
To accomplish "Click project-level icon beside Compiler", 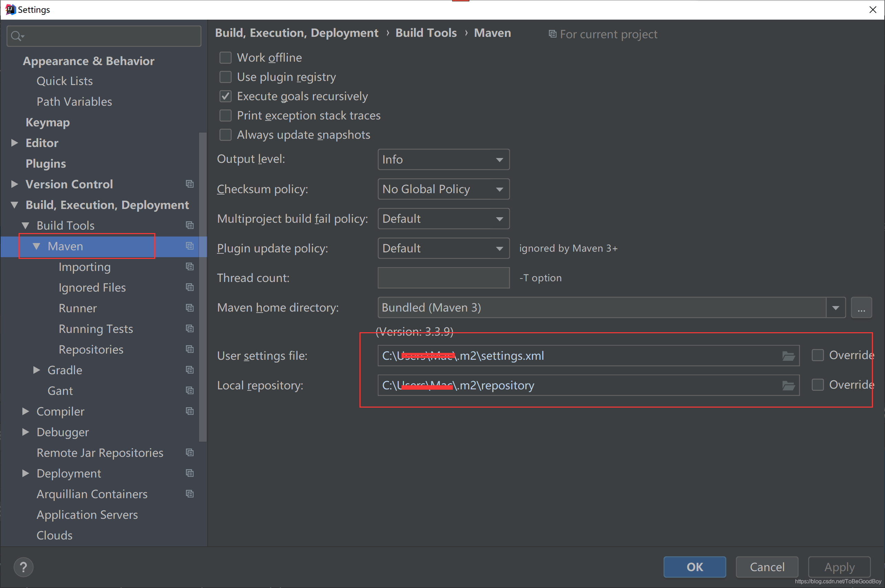I will point(190,411).
